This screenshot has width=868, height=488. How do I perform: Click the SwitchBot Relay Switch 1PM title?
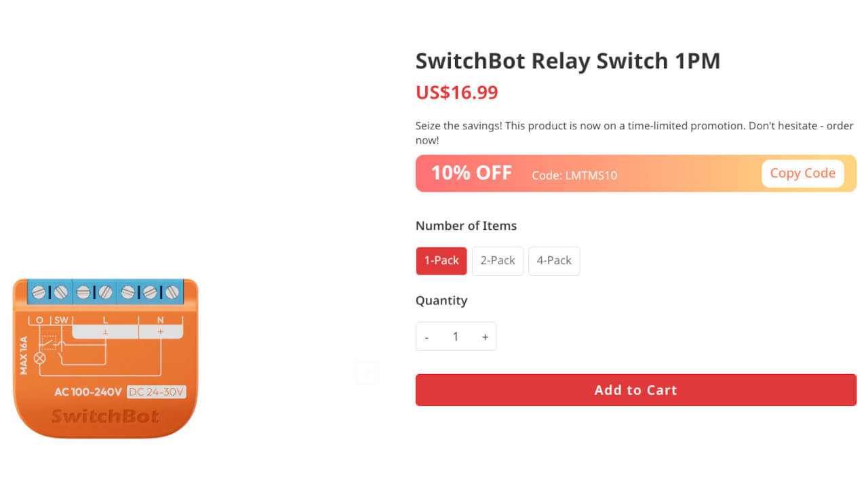click(568, 60)
